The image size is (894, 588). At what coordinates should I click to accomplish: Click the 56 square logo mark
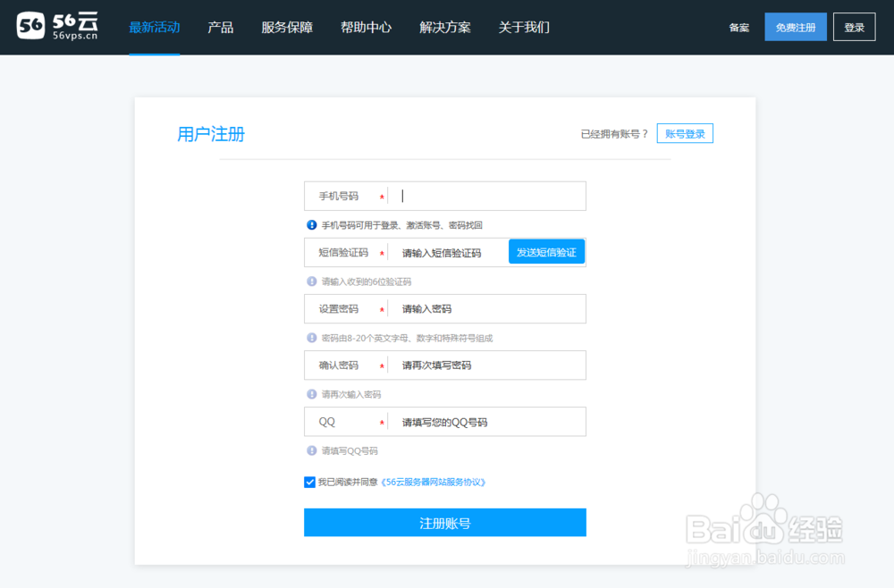click(x=30, y=26)
